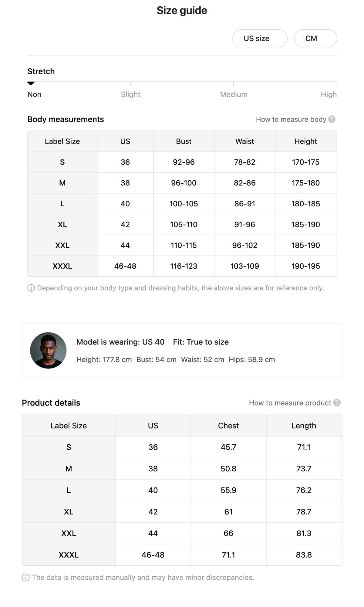Click the model's portrait photo
364x607 pixels.
[48, 350]
